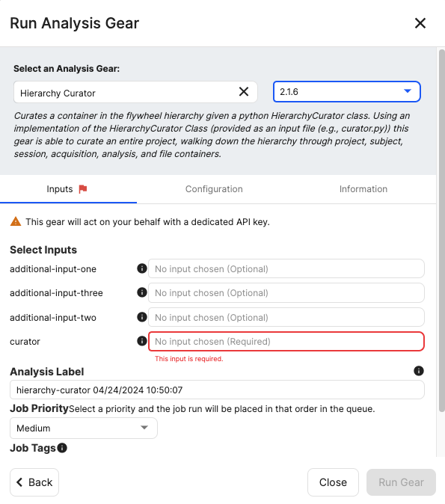Click the Analysis Label info icon
This screenshot has height=504, width=445.
[419, 371]
